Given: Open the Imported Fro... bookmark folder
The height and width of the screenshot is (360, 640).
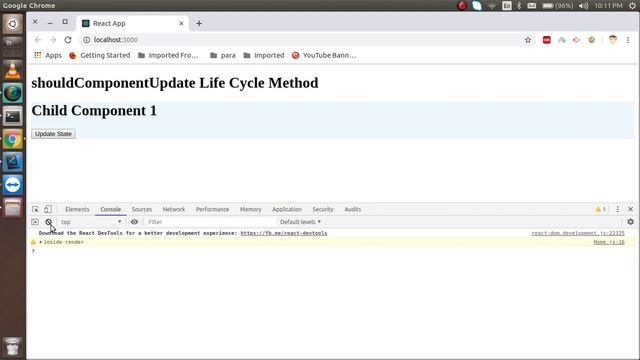Looking at the screenshot, I should coord(169,56).
